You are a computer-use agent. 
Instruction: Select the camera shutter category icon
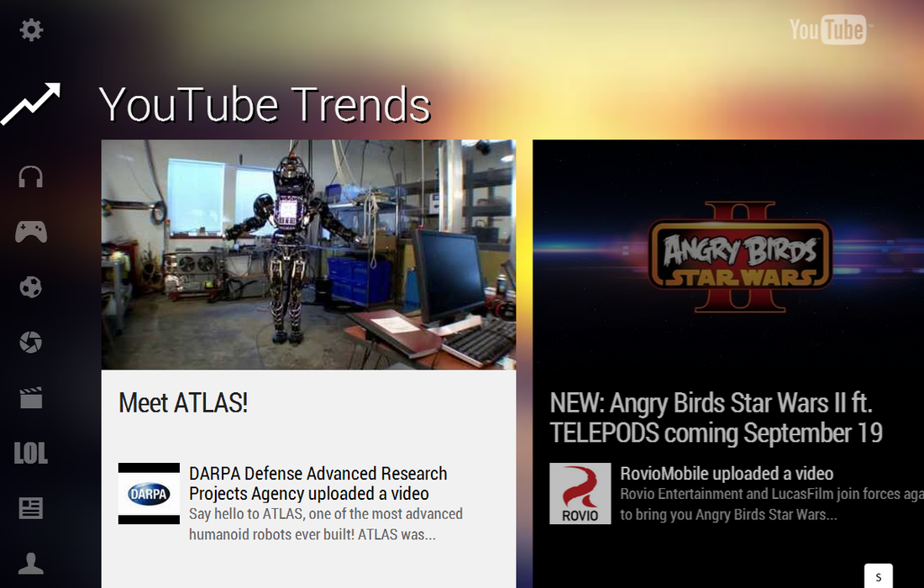coord(30,342)
